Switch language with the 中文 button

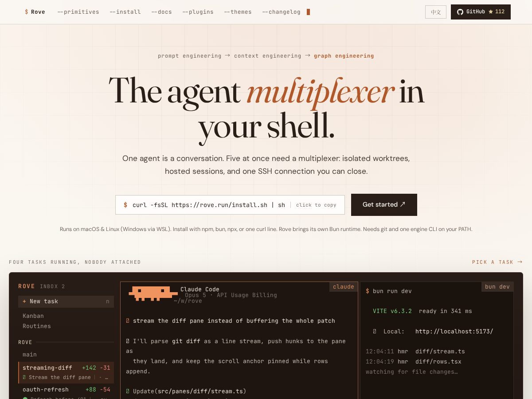(x=436, y=12)
